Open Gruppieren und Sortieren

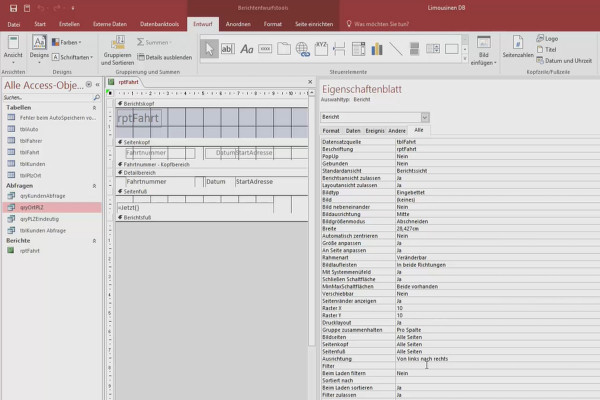(x=117, y=51)
